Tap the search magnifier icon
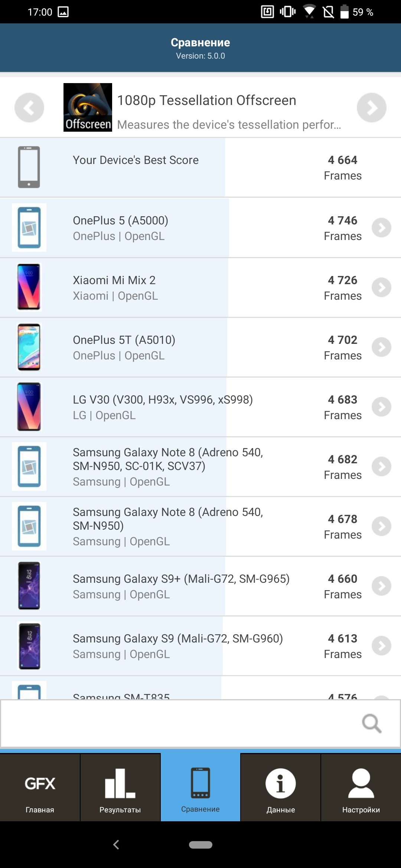 point(371,723)
